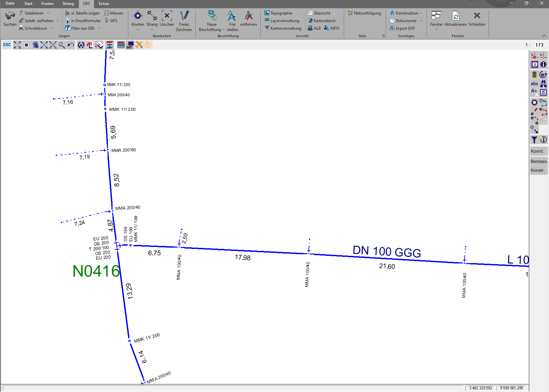Screen dimensions: 549x392
Task: Click the Freies Zeichnen pen tool
Action: [184, 20]
